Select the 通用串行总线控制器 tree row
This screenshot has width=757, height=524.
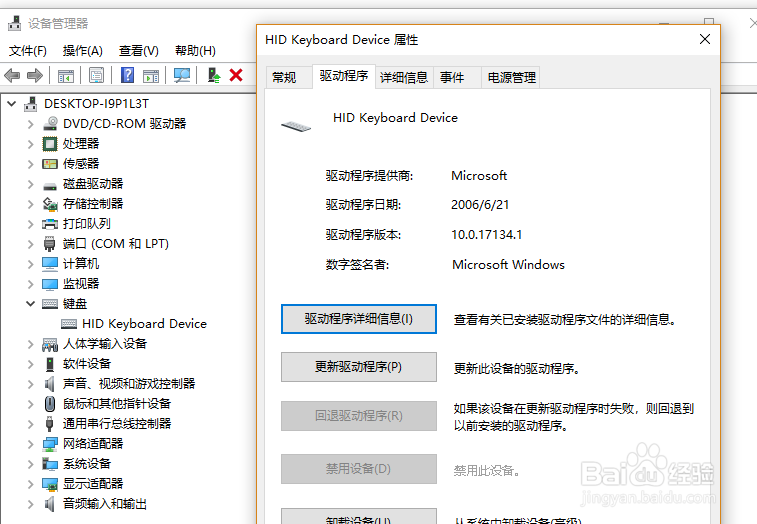(117, 424)
